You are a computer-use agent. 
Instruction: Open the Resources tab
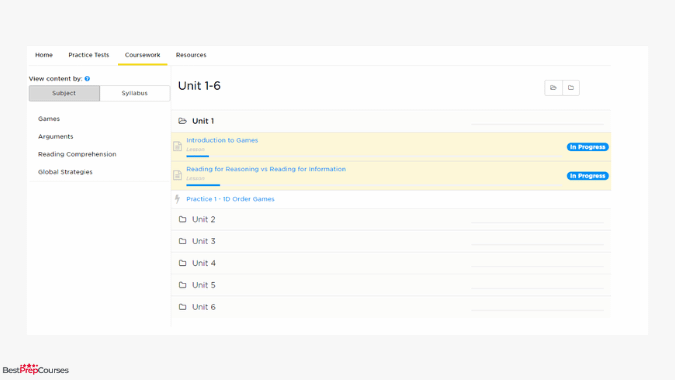(x=191, y=55)
